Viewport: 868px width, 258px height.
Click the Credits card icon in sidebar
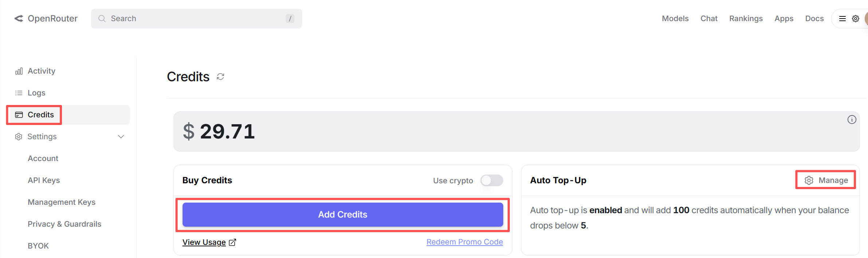19,114
